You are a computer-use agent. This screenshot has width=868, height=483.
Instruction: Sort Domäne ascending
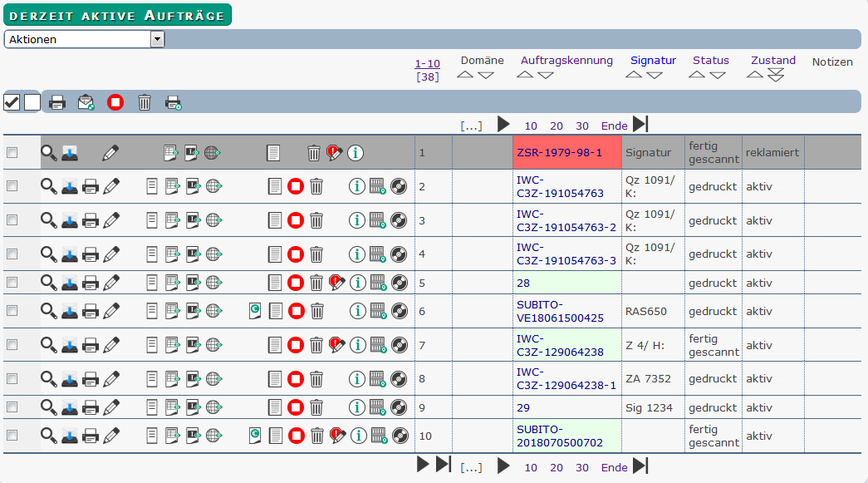click(x=465, y=75)
